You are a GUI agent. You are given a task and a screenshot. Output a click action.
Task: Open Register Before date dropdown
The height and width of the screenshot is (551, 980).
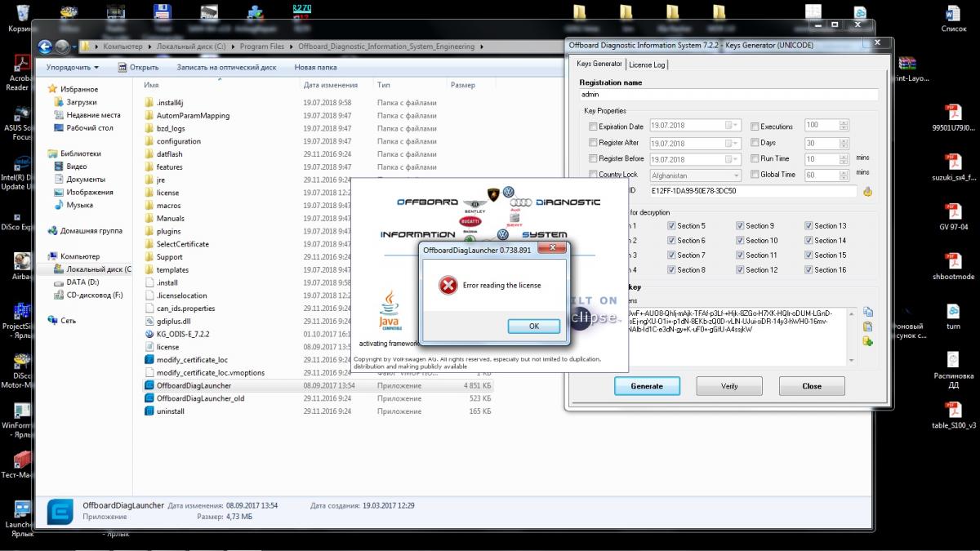click(733, 159)
